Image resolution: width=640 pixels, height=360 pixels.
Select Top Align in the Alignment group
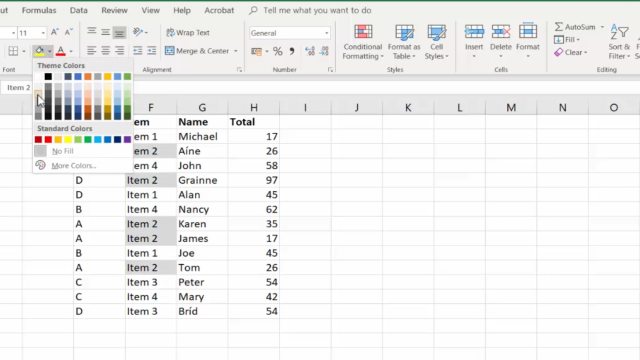coord(91,32)
